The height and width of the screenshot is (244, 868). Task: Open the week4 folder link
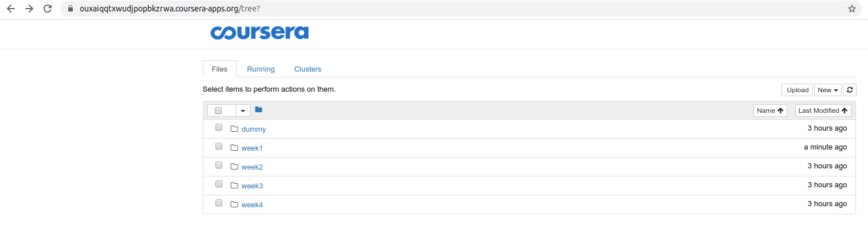252,205
